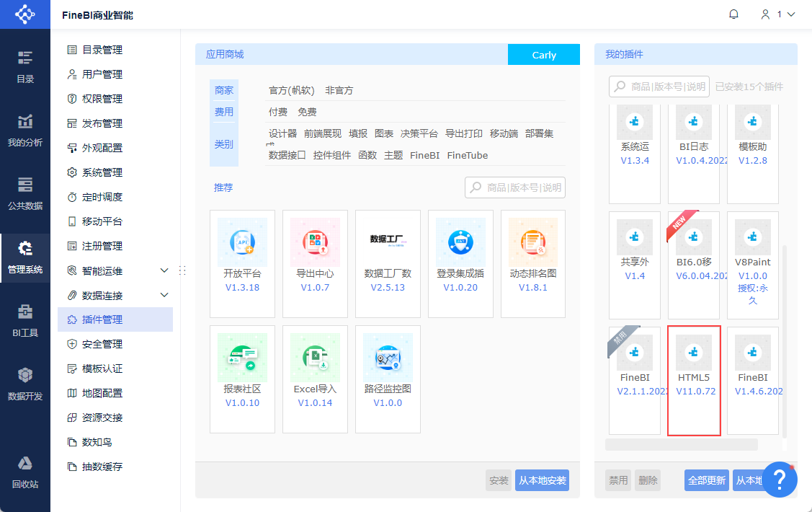The height and width of the screenshot is (512, 812).
Task: Select the HTML5 V11.0.72 installed plugin
Action: tap(694, 380)
